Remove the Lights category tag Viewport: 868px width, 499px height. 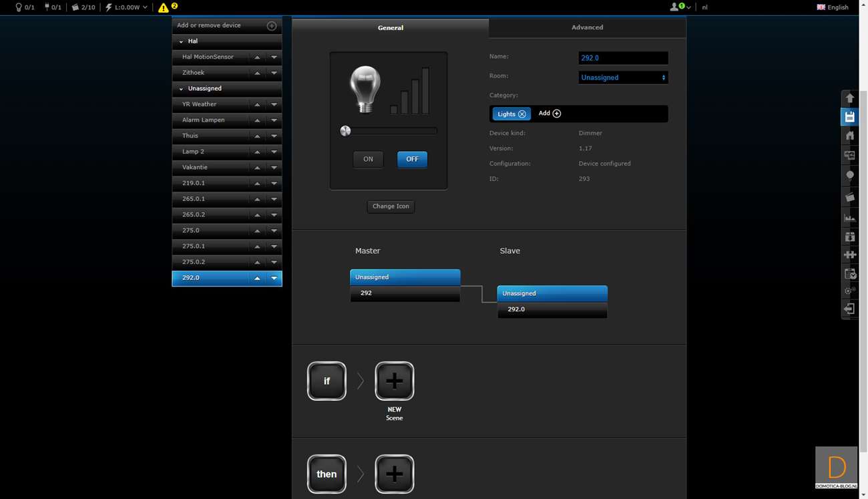522,114
